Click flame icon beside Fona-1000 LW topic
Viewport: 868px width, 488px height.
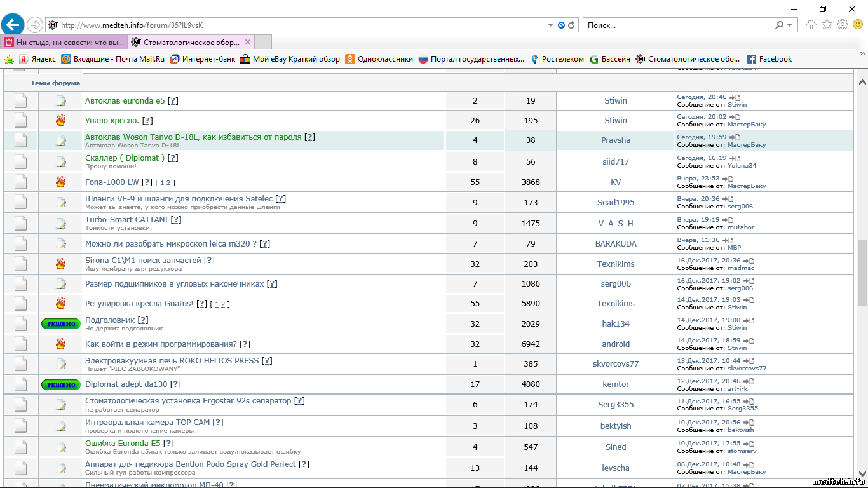point(61,182)
